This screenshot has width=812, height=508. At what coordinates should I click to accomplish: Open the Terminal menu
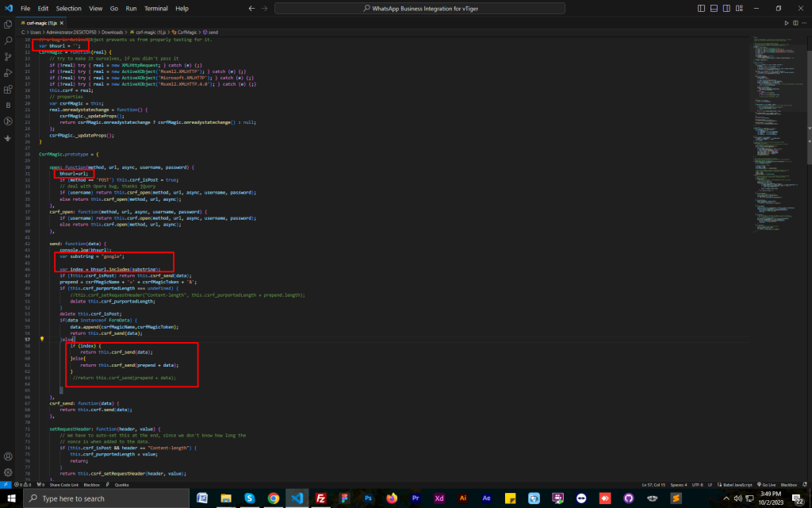(156, 8)
